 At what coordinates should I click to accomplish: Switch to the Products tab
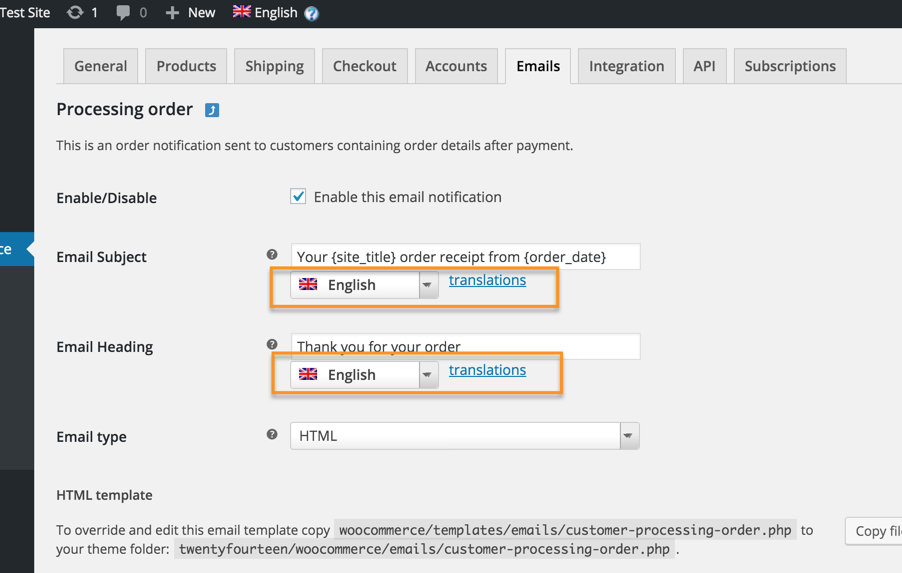[186, 66]
